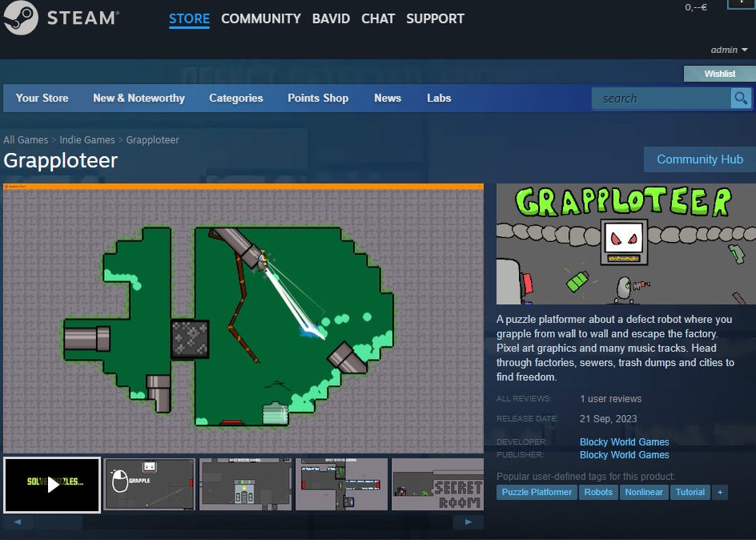Screen dimensions: 756x540
Task: Open the News tab
Action: [388, 99]
